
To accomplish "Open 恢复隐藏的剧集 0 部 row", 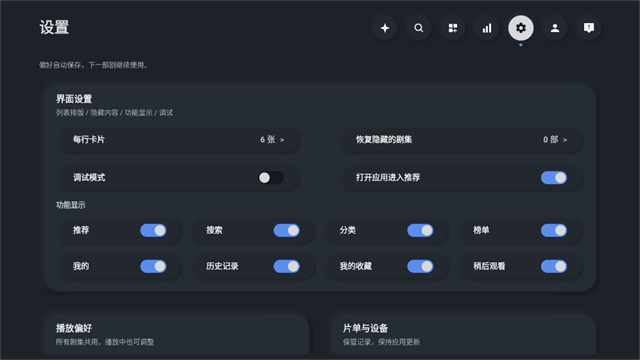I will coord(462,140).
